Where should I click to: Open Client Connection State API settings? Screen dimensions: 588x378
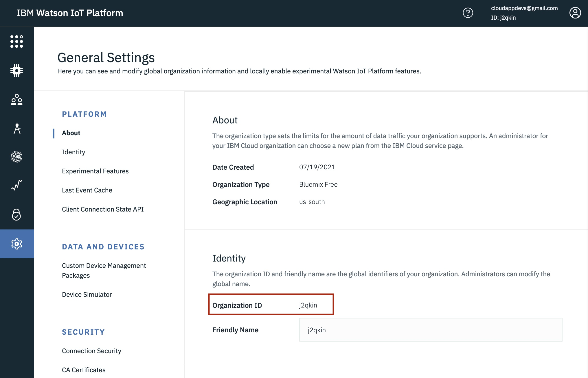[103, 209]
